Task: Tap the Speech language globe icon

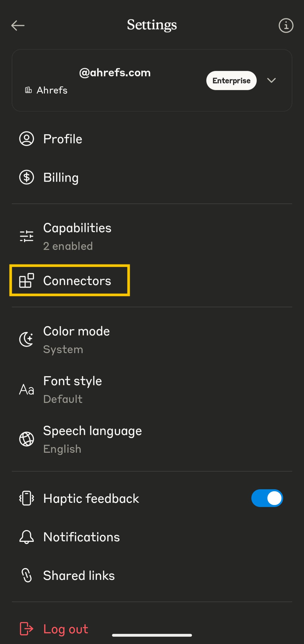Action: (x=26, y=439)
